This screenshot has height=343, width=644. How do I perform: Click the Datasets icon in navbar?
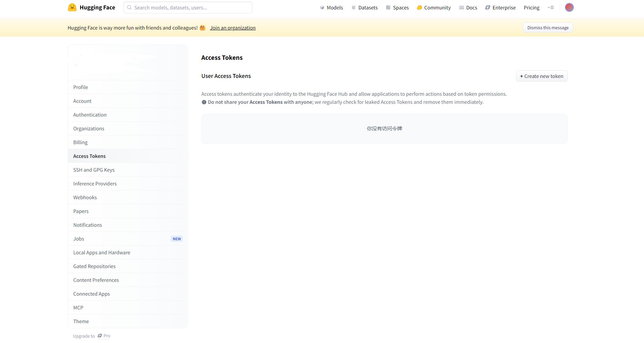(354, 7)
